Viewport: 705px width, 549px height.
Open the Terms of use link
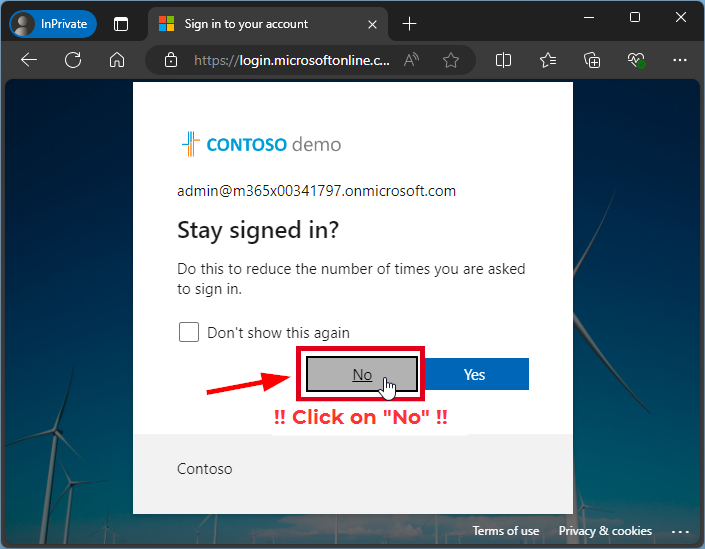pos(506,531)
